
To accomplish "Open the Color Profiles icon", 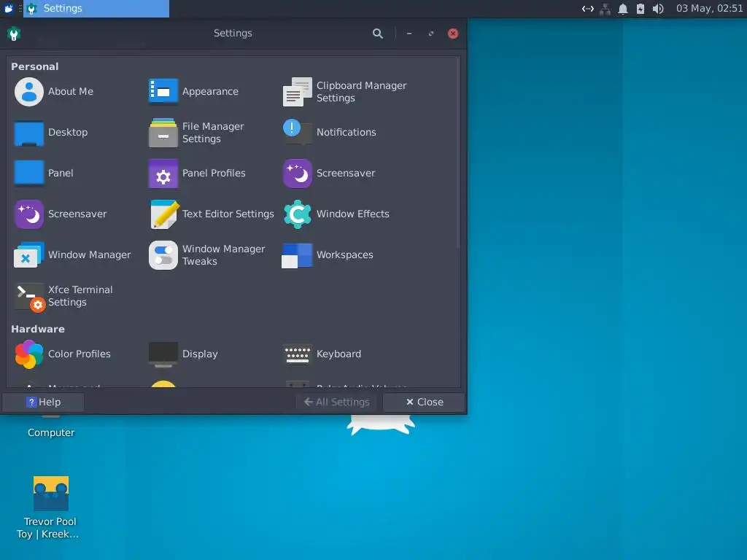I will click(x=29, y=354).
